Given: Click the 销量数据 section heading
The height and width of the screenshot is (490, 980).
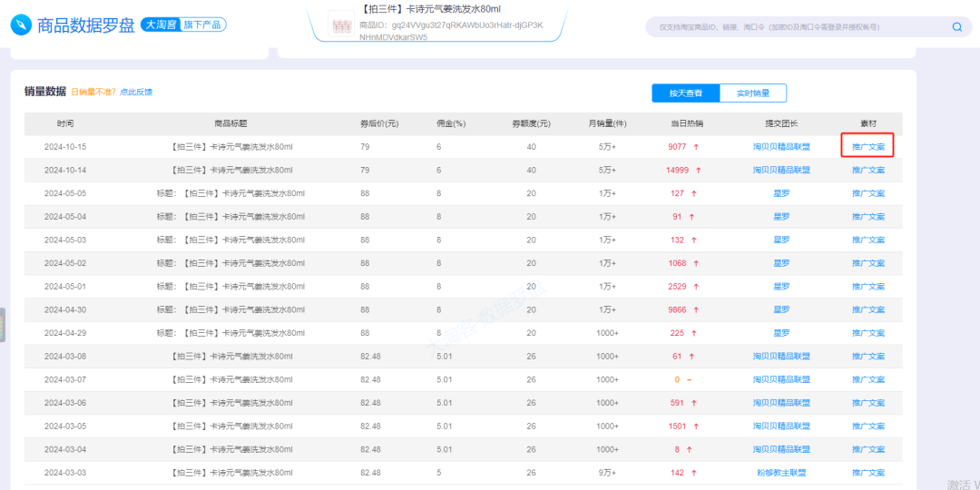Looking at the screenshot, I should point(45,92).
